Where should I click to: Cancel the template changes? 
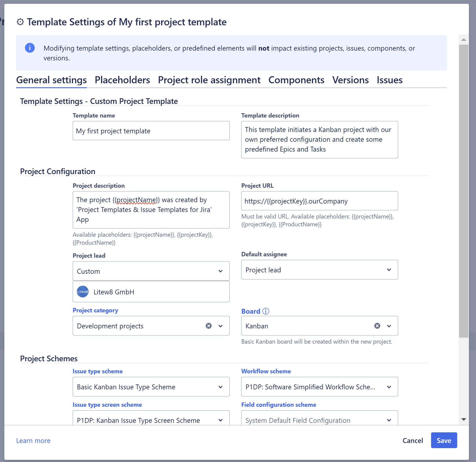[x=413, y=440]
